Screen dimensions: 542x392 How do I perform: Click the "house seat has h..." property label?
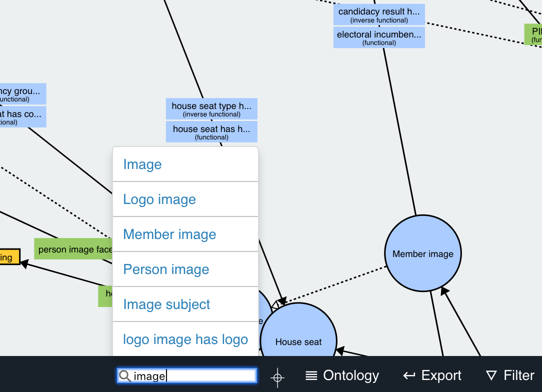point(211,131)
